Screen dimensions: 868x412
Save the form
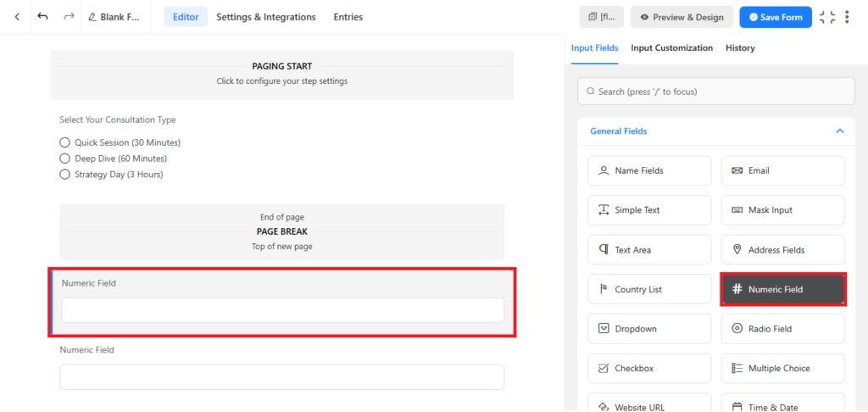pos(776,17)
